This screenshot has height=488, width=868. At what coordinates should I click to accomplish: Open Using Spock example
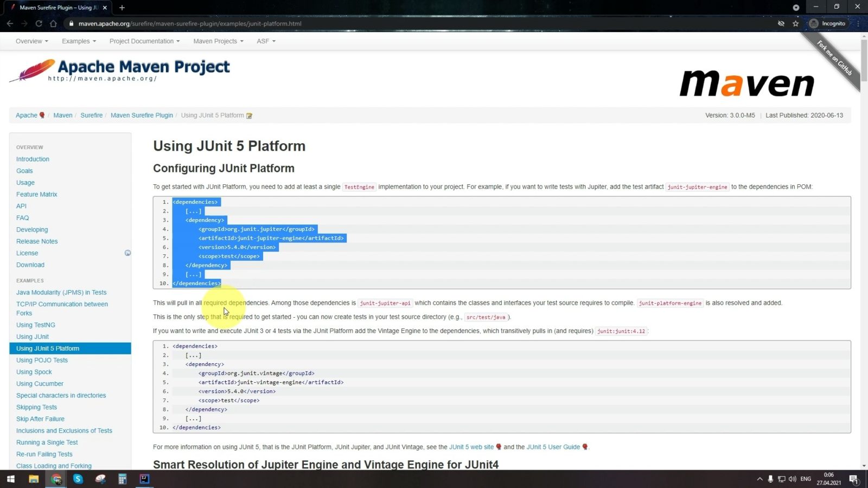[x=34, y=372]
